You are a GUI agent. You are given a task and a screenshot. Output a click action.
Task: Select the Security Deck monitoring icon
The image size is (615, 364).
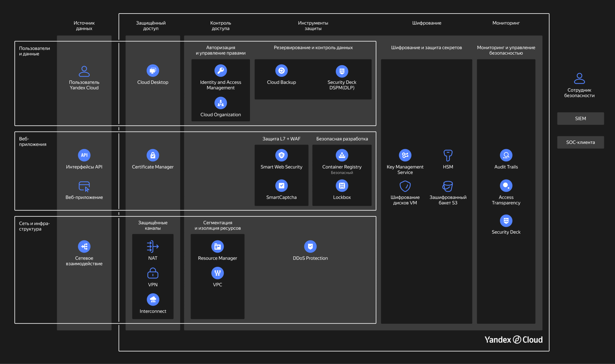506,221
